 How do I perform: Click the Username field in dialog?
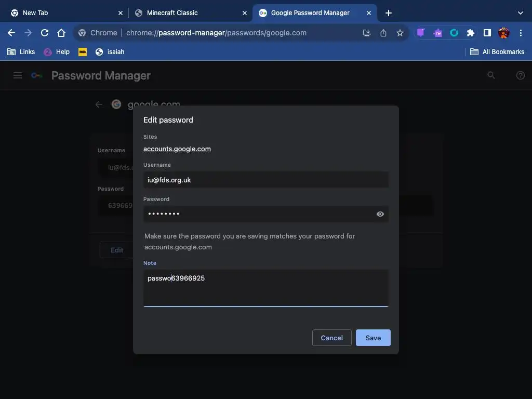click(266, 180)
